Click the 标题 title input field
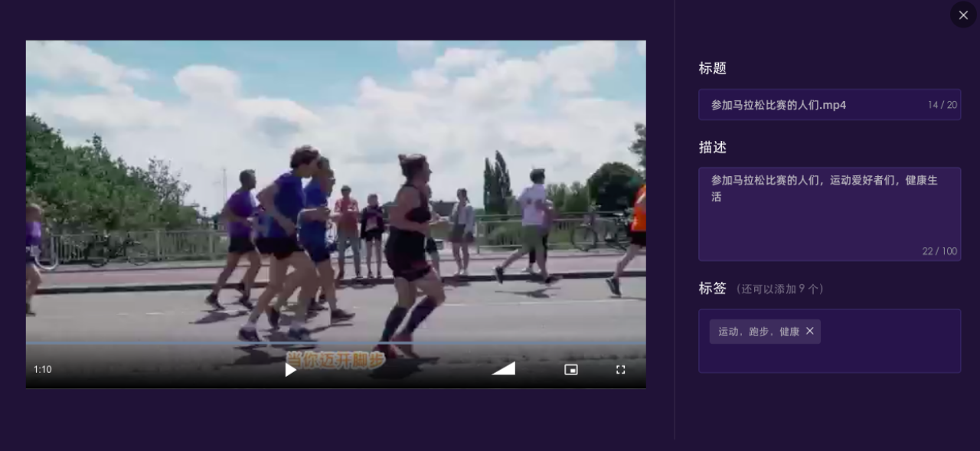The width and height of the screenshot is (980, 451). tap(812, 105)
